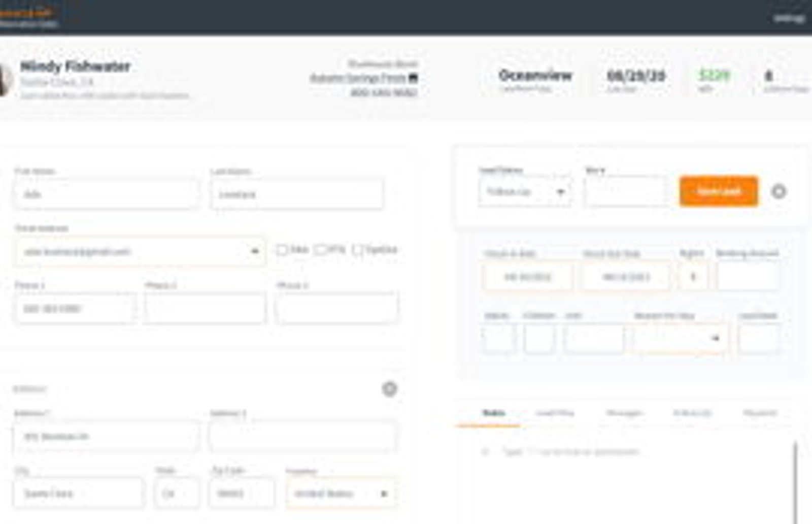The height and width of the screenshot is (524, 812).
Task: Click Settings in the top bar
Action: click(789, 18)
